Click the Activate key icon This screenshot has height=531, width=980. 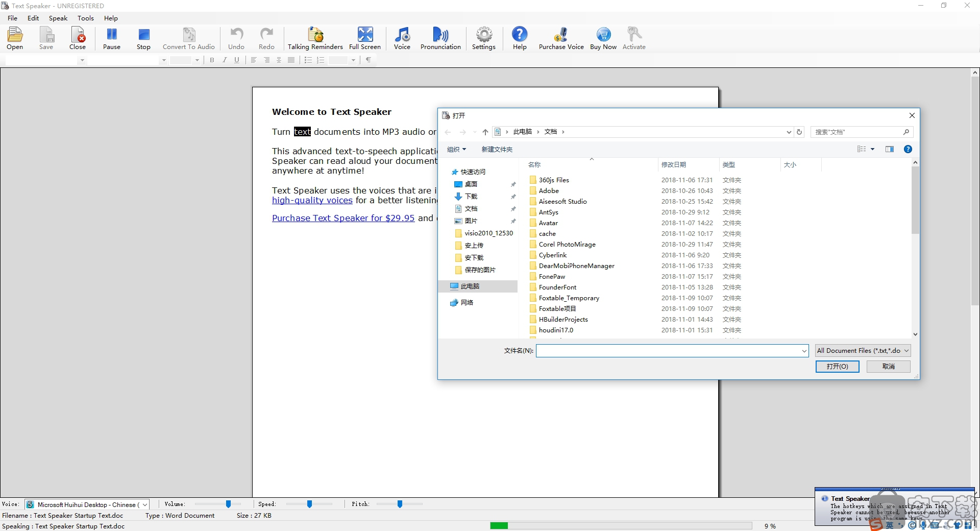click(634, 38)
